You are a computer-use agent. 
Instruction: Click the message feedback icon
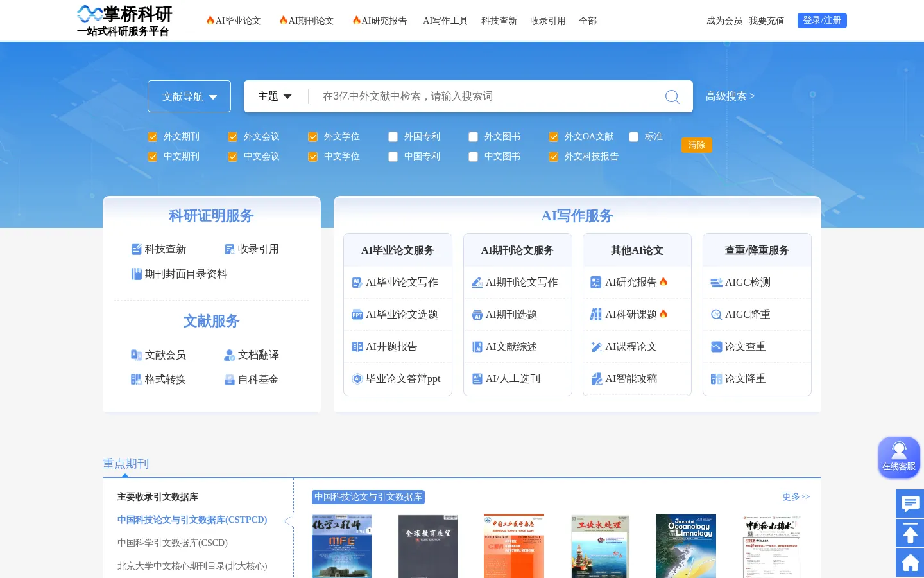[x=910, y=504]
